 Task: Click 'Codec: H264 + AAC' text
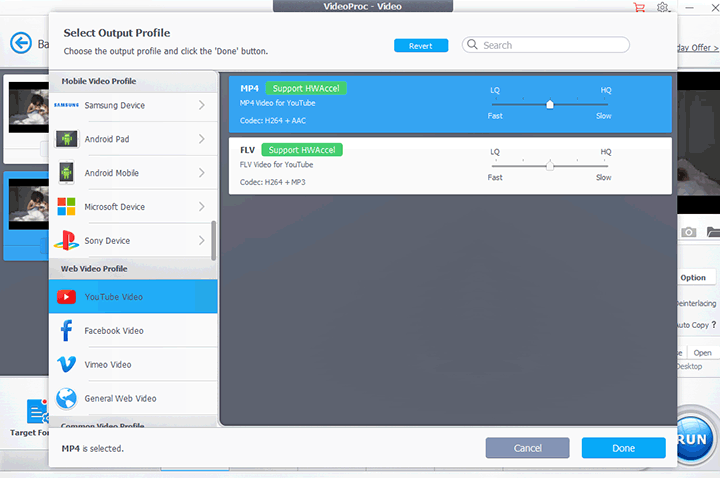273,120
